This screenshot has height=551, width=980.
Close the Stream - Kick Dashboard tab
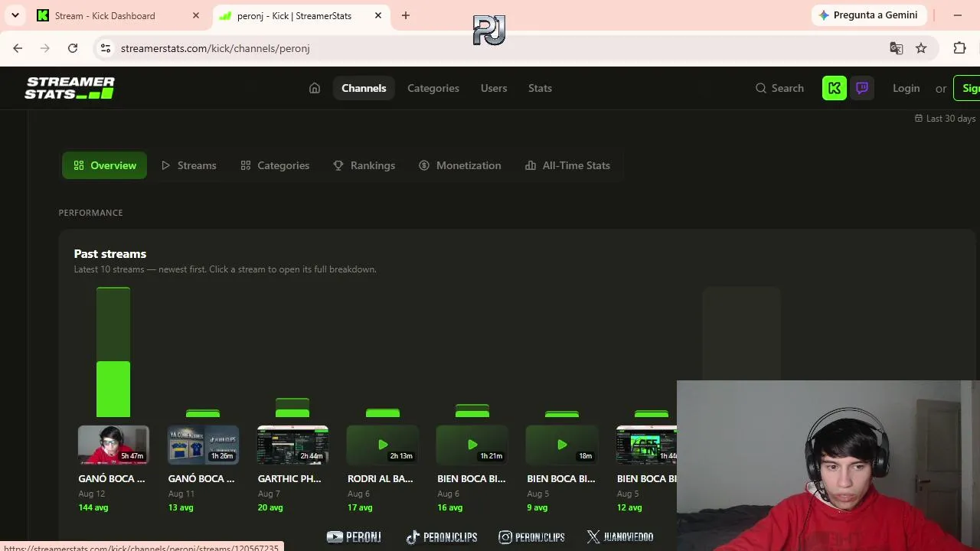(196, 15)
